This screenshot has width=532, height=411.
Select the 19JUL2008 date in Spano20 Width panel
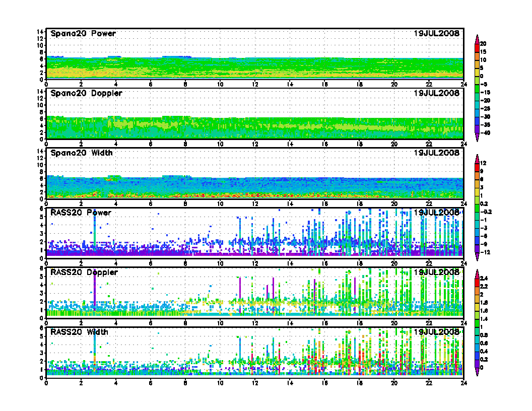tap(436, 153)
